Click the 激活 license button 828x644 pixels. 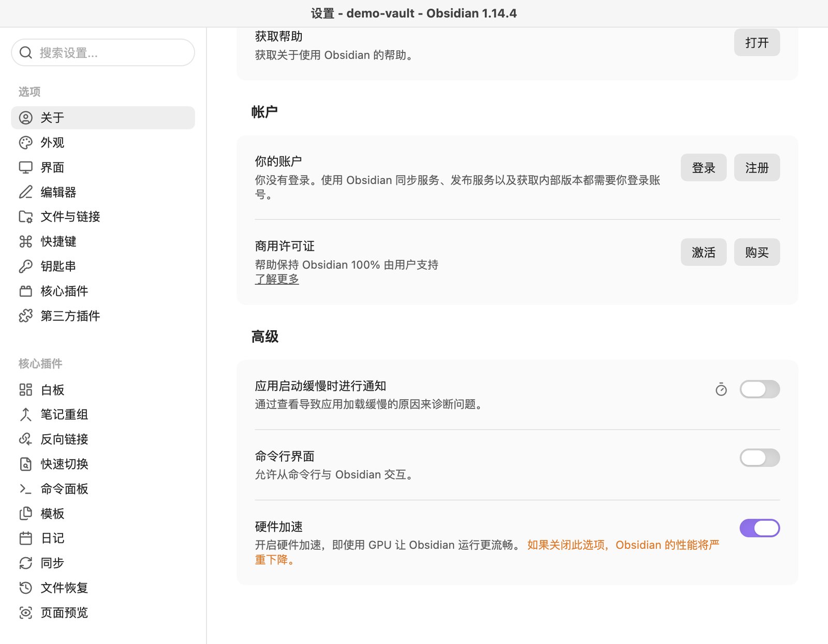click(703, 252)
